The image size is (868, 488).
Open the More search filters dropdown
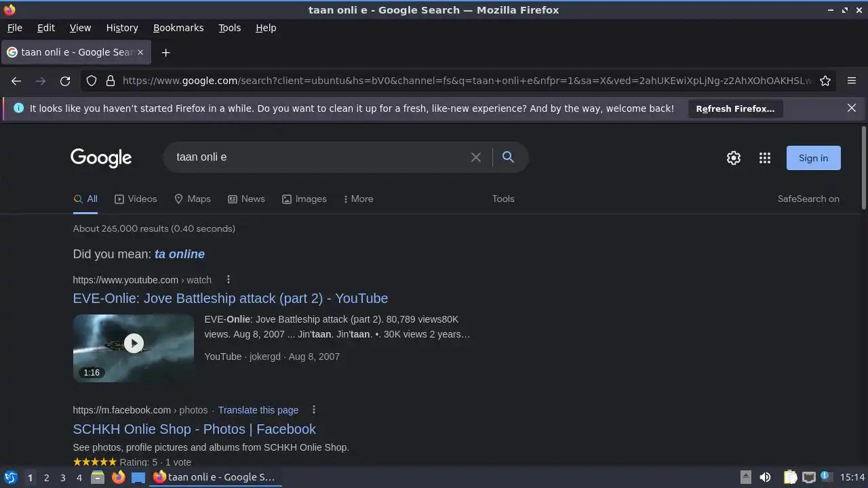pyautogui.click(x=358, y=199)
